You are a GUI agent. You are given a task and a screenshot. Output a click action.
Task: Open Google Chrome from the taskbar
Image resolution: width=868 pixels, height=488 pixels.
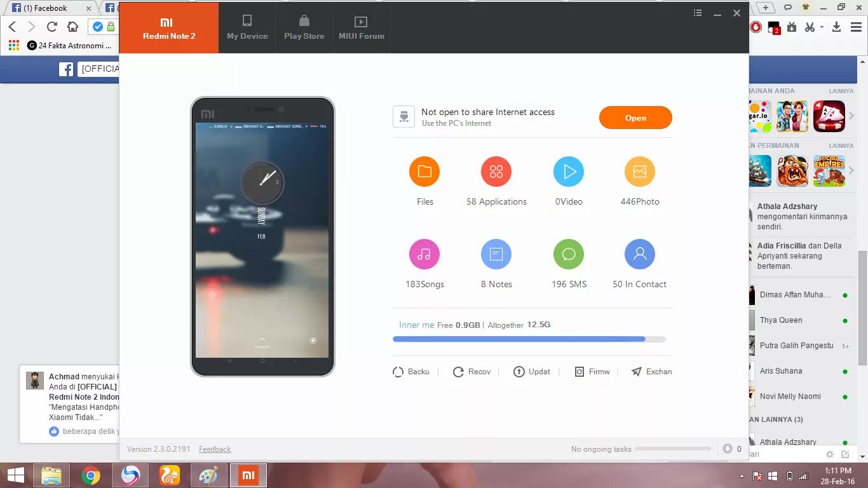click(x=91, y=475)
